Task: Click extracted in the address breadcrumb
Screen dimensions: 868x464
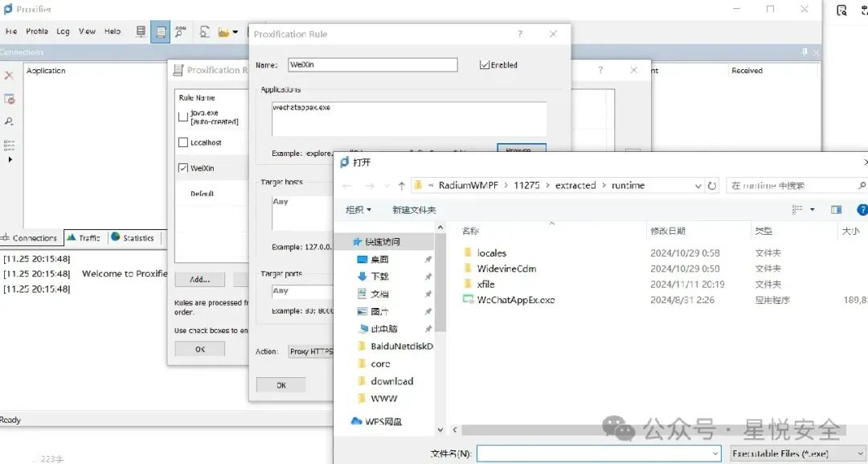Action: (x=575, y=186)
